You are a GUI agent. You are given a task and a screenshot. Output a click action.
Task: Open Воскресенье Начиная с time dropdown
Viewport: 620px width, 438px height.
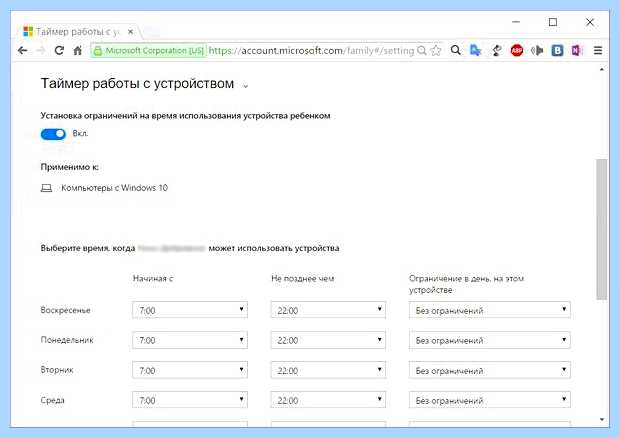click(x=190, y=310)
